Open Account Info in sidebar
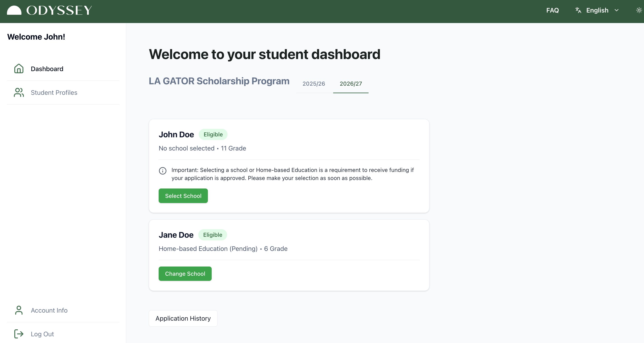644x343 pixels. [49, 310]
